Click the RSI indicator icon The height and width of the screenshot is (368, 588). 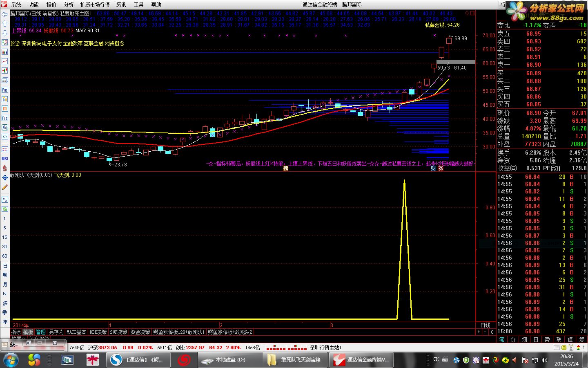point(5,159)
